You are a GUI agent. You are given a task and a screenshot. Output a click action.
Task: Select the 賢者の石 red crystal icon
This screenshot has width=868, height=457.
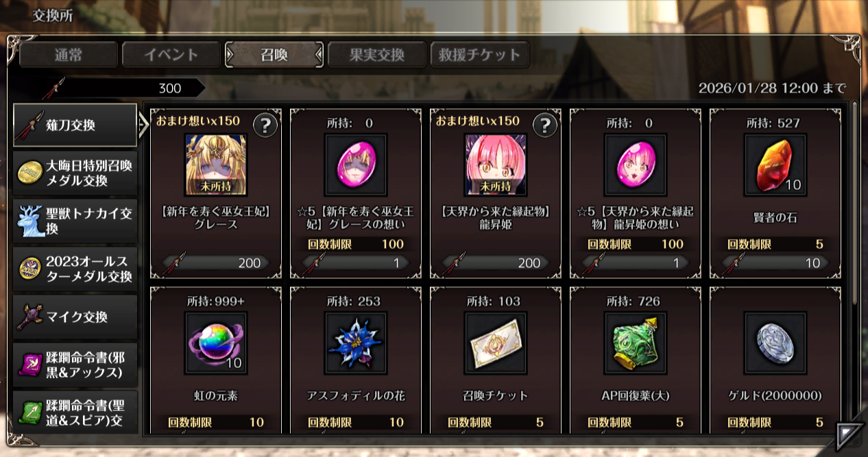tap(775, 165)
